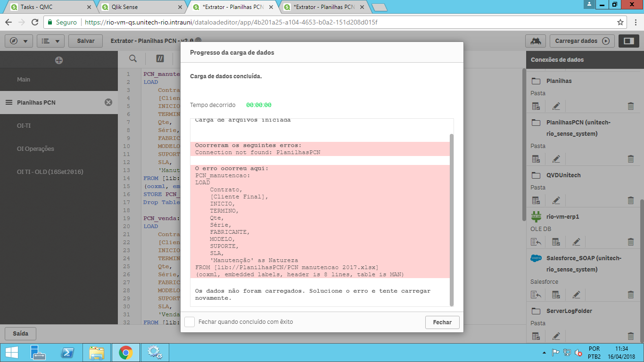Click the Saída button
Image resolution: width=644 pixels, height=362 pixels.
pyautogui.click(x=20, y=334)
